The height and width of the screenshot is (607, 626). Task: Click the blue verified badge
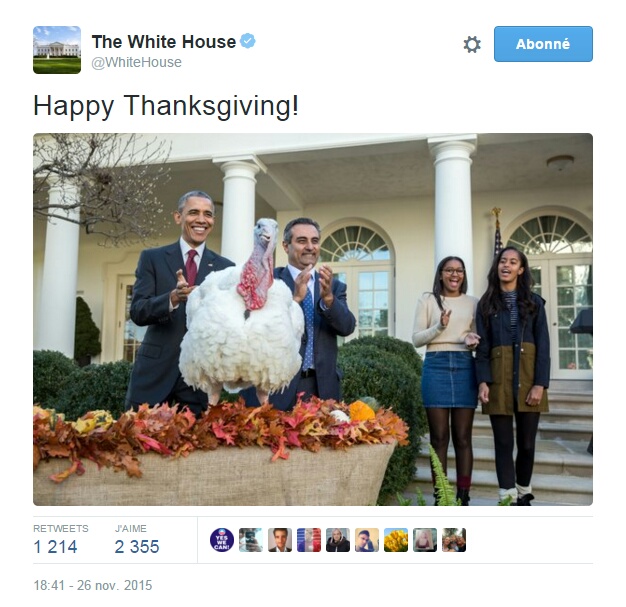tap(248, 41)
